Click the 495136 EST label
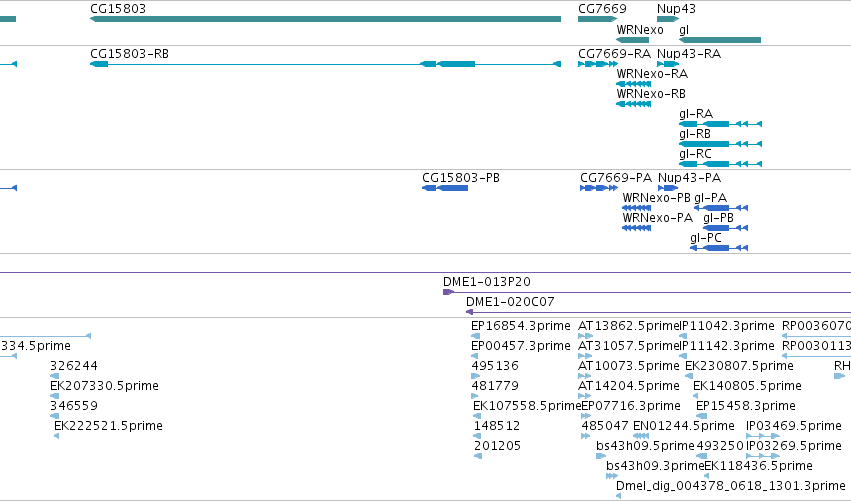 coord(495,366)
